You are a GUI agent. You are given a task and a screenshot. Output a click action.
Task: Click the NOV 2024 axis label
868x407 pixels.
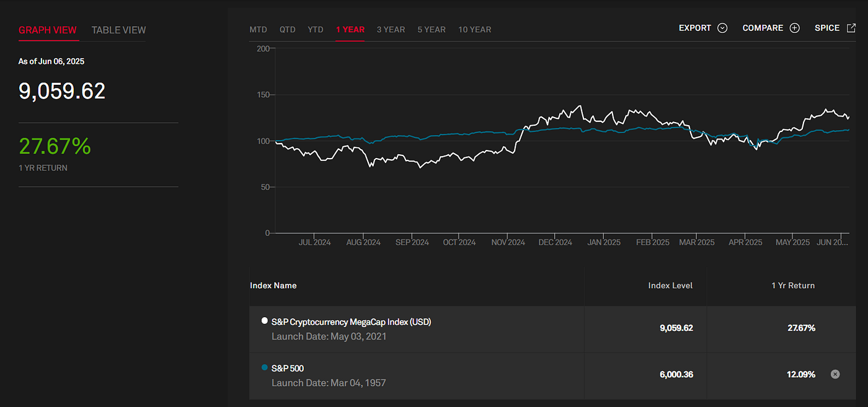508,242
